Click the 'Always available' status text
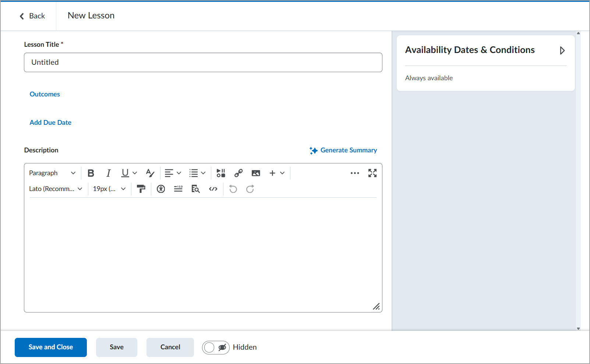The width and height of the screenshot is (590, 364). click(x=429, y=78)
